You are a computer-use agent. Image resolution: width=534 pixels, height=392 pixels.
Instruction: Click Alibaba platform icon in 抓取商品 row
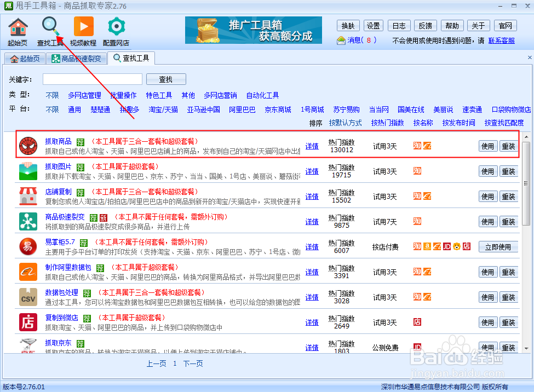point(427,146)
